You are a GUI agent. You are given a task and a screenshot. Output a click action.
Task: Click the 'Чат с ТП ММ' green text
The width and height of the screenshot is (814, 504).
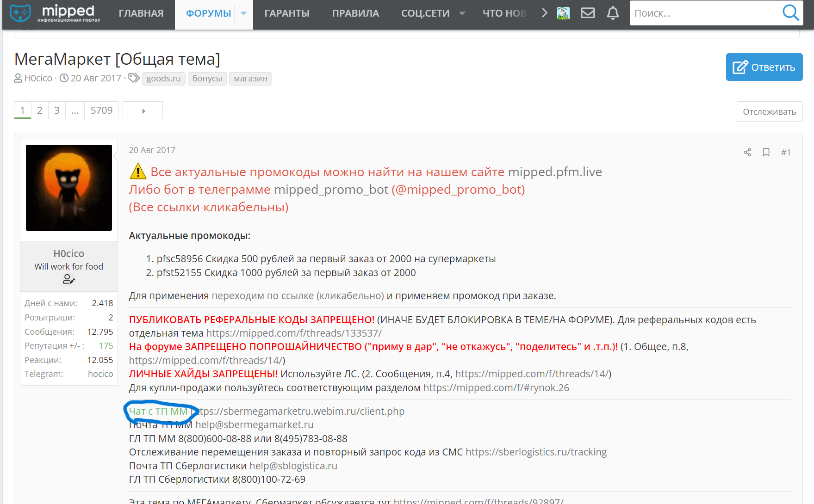pyautogui.click(x=158, y=412)
